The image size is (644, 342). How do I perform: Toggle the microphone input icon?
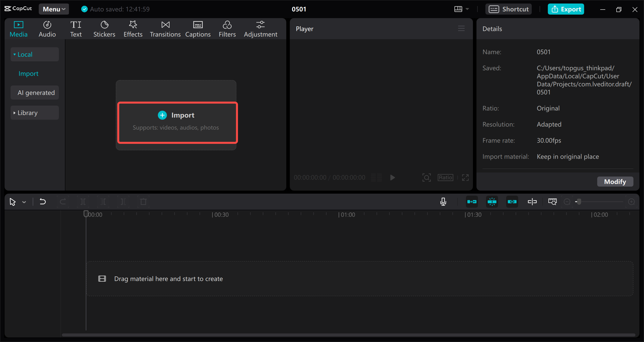(444, 201)
